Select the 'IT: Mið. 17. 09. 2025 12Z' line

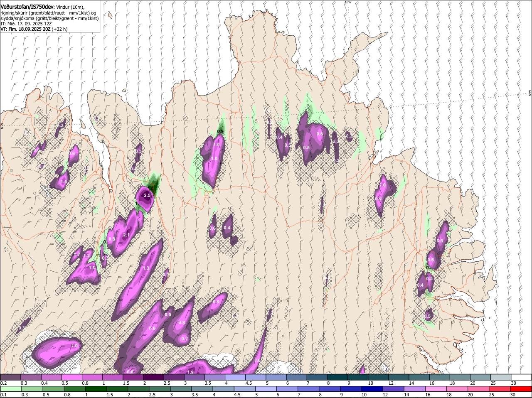coord(26,24)
